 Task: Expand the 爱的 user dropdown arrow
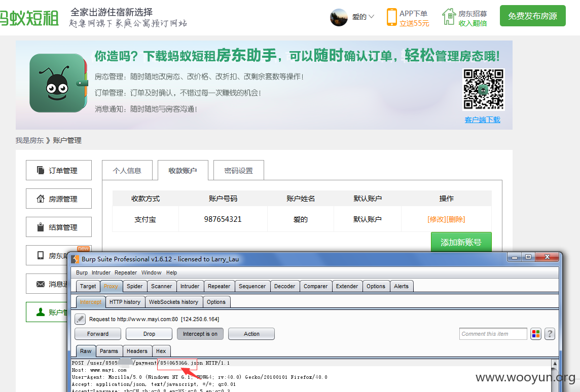point(372,16)
